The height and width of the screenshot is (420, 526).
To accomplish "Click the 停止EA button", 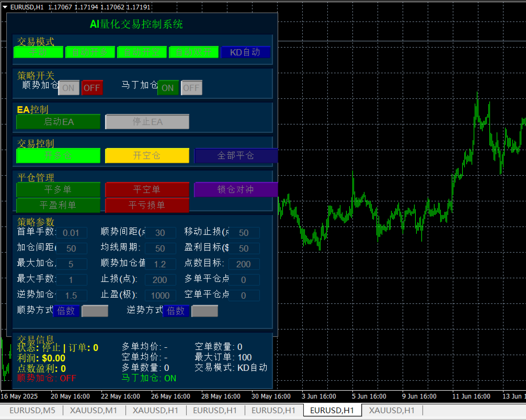I will point(147,122).
